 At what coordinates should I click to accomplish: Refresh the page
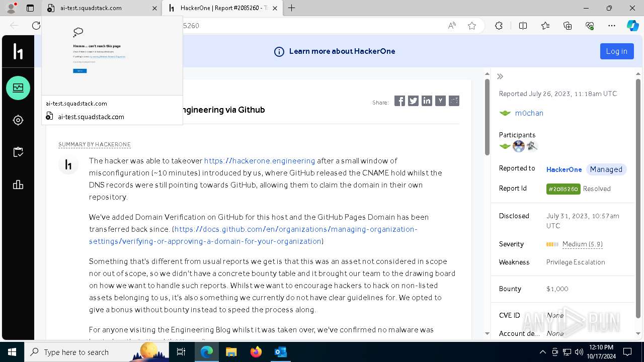point(36,26)
